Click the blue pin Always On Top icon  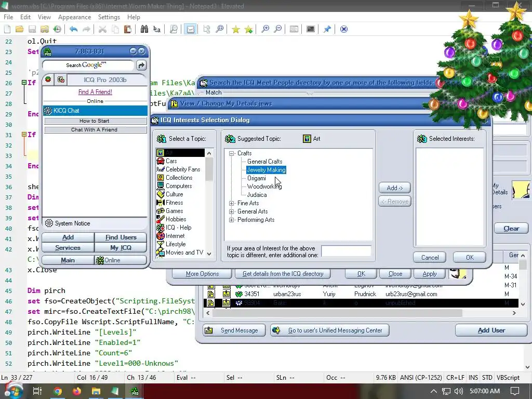tap(327, 29)
